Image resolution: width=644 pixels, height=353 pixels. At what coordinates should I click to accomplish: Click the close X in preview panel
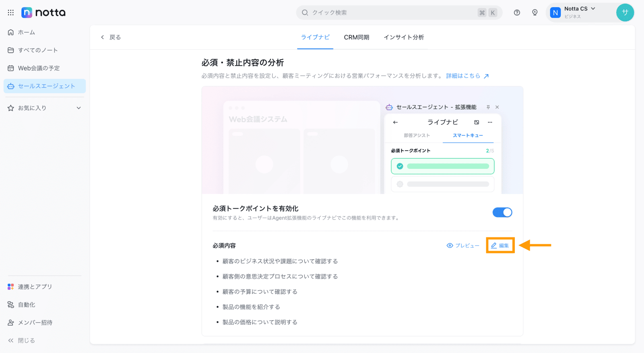click(497, 107)
